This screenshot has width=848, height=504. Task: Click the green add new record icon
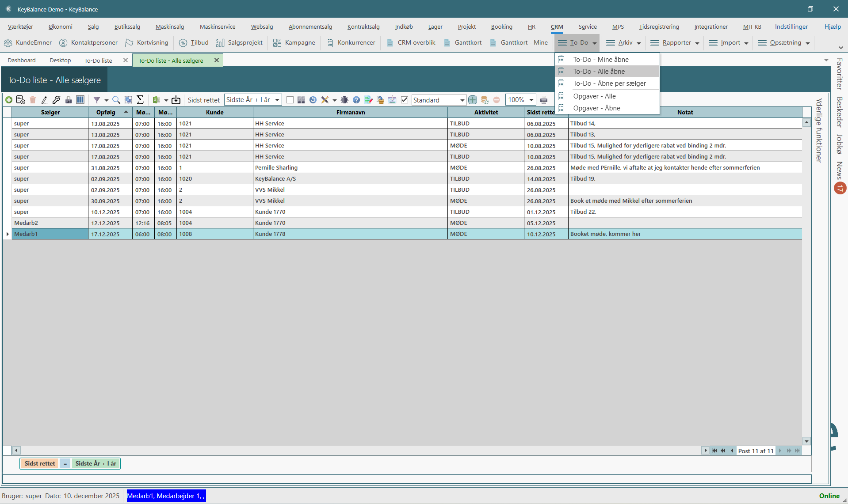[8, 100]
